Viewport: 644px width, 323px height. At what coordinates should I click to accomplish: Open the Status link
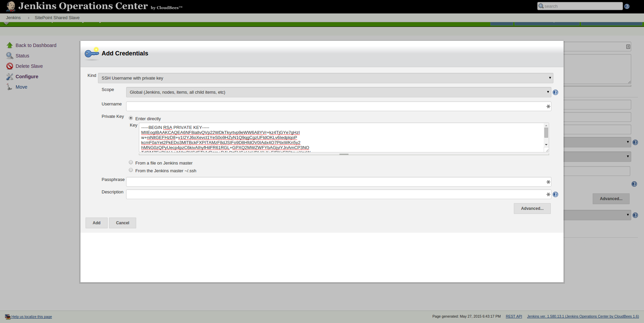22,56
